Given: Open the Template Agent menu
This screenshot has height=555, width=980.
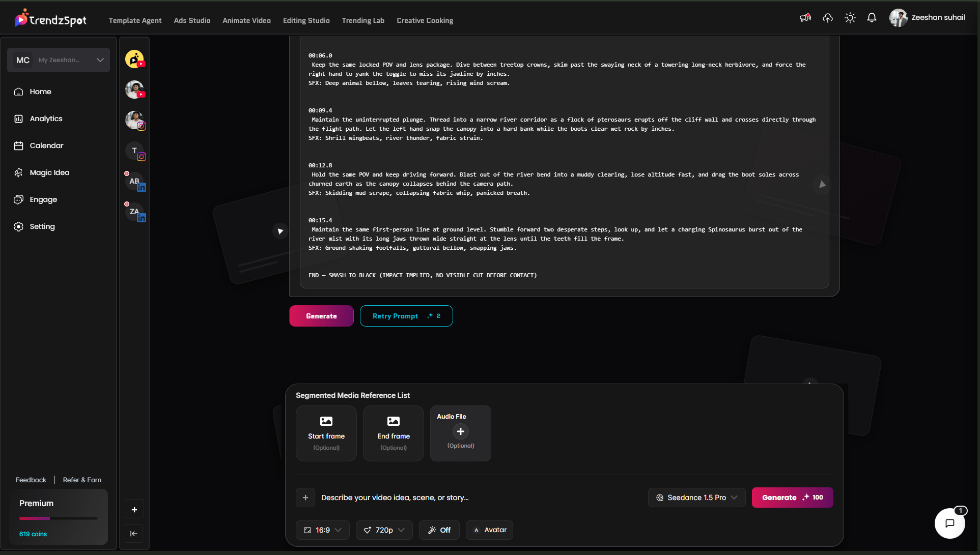Looking at the screenshot, I should pyautogui.click(x=135, y=20).
